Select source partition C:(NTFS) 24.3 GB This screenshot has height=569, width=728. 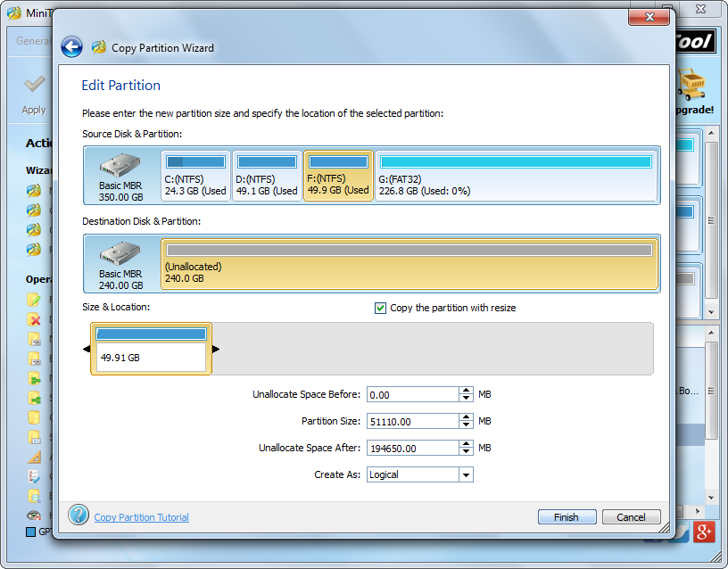pos(195,176)
